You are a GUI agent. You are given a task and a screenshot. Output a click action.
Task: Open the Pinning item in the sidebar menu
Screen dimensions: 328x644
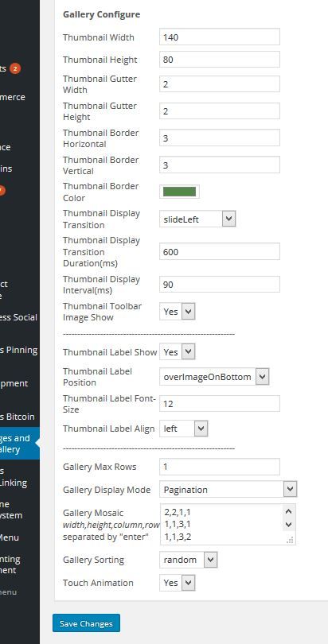[x=18, y=350]
